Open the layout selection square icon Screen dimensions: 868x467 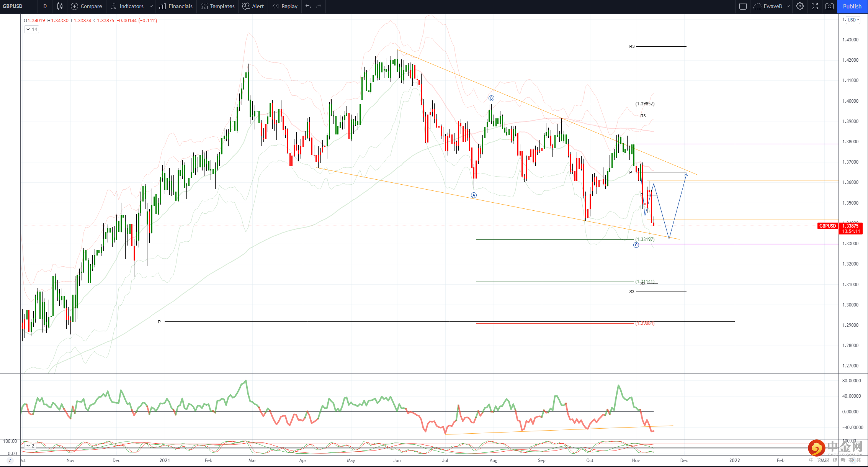coord(743,6)
